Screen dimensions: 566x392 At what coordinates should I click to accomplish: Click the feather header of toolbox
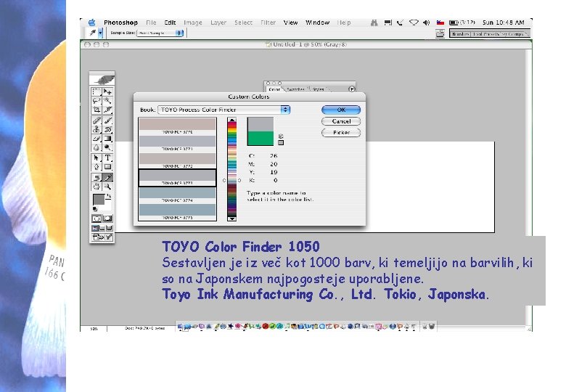pyautogui.click(x=102, y=78)
